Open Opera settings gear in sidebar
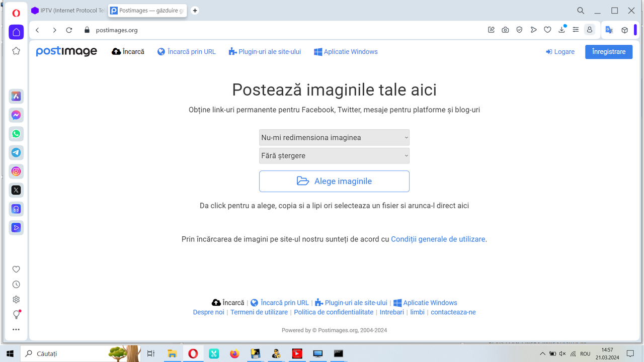The image size is (644, 362). pyautogui.click(x=16, y=300)
